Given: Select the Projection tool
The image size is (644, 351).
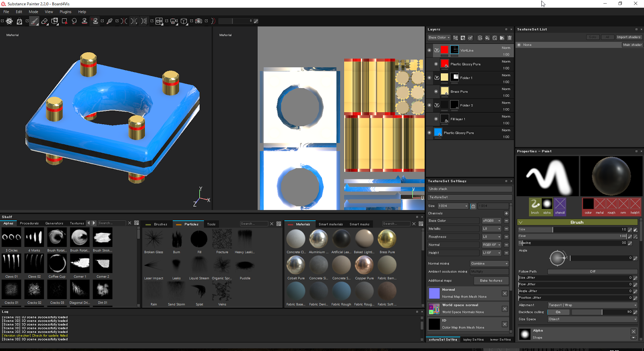Looking at the screenshot, I should [55, 21].
